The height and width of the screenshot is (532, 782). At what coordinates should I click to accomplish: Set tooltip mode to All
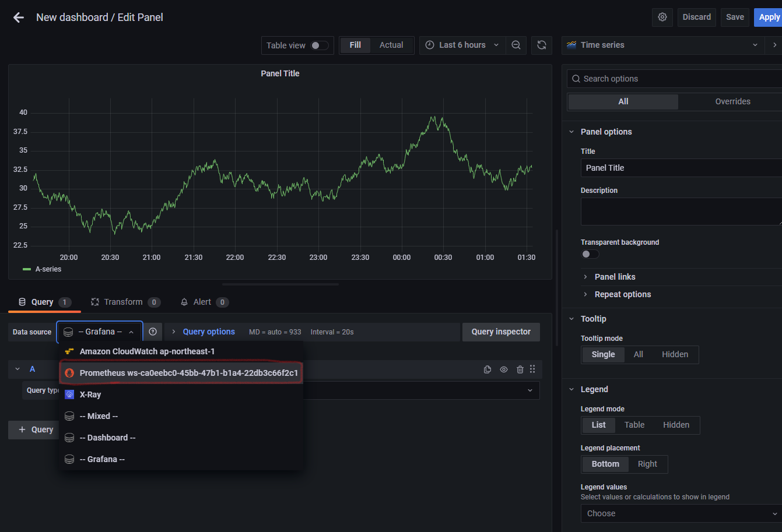tap(639, 354)
